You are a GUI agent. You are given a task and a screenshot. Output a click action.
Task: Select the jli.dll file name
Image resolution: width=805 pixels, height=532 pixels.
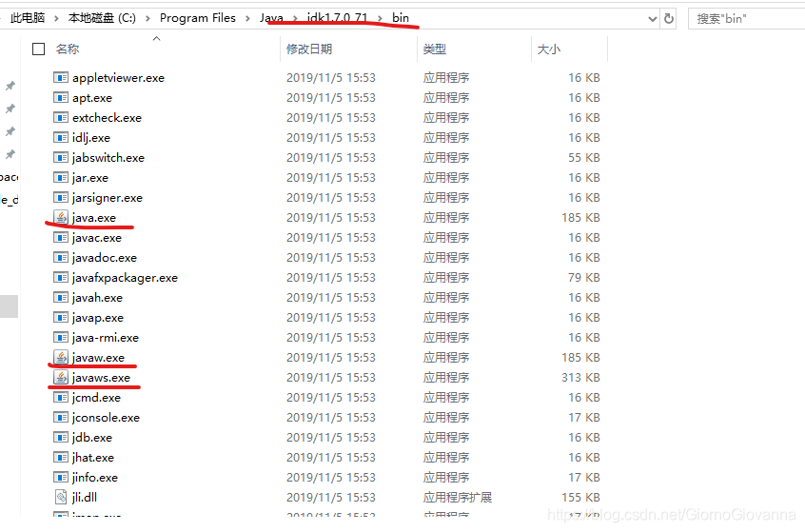pyautogui.click(x=85, y=497)
